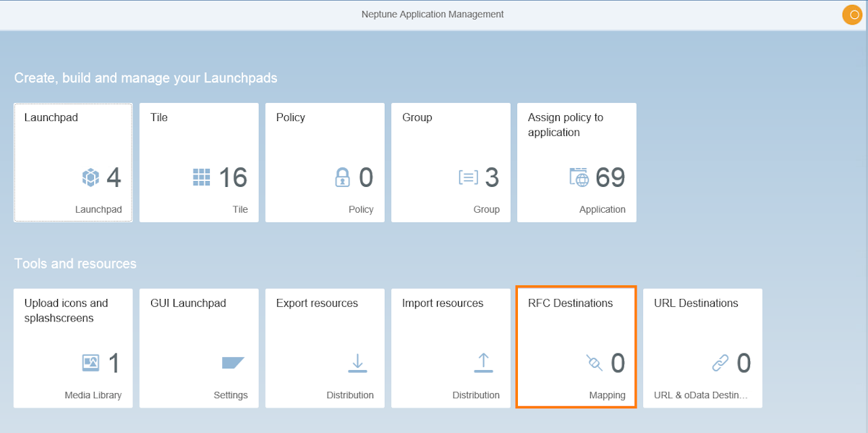Click the Media Library image icon
The width and height of the screenshot is (868, 433).
90,362
